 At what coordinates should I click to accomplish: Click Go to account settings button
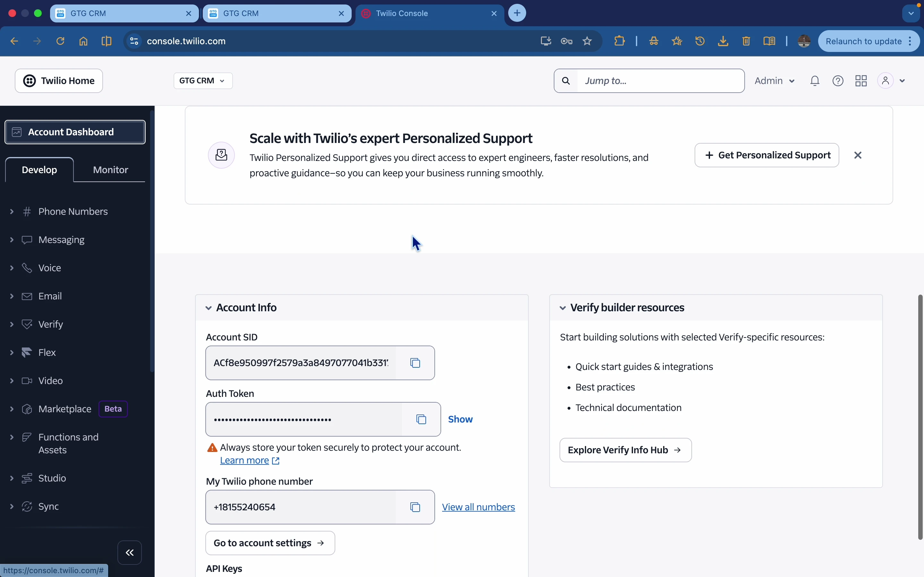point(270,543)
